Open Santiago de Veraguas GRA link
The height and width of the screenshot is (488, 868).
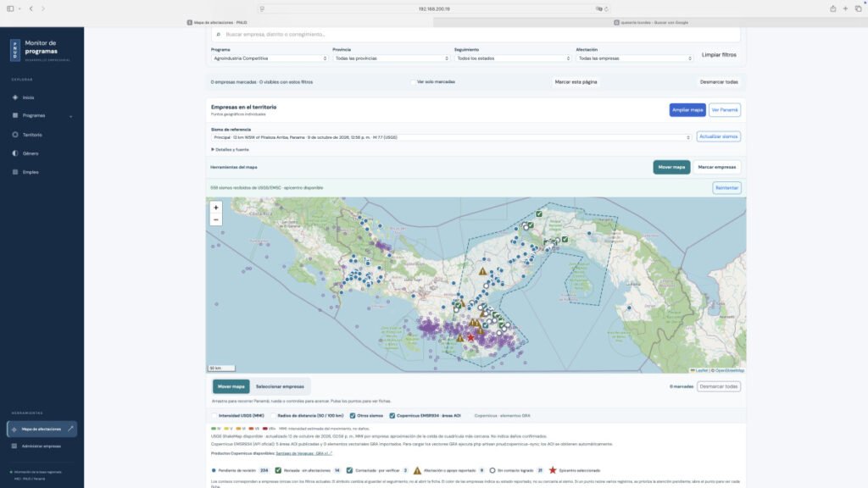303,453
